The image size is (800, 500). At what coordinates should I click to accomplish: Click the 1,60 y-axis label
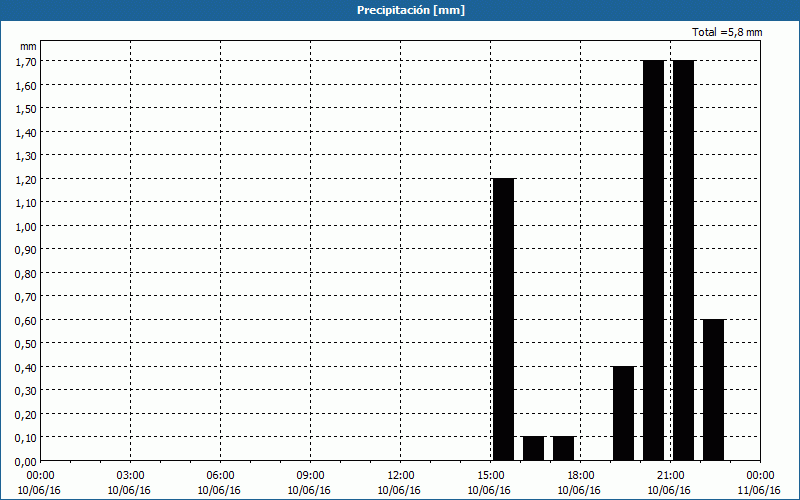pyautogui.click(x=26, y=85)
